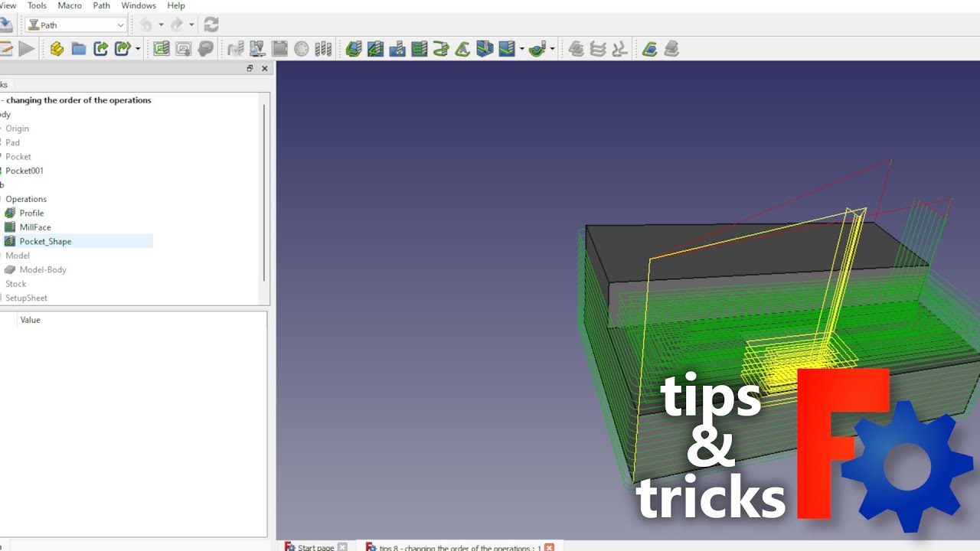Launch the CAM Simulator icon

click(257, 49)
